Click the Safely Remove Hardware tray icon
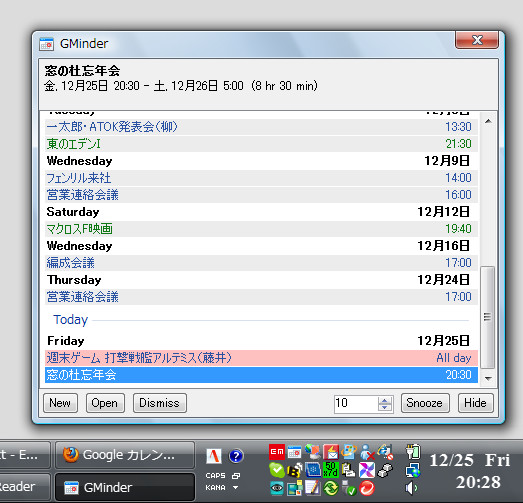This screenshot has height=503, width=523. (349, 488)
